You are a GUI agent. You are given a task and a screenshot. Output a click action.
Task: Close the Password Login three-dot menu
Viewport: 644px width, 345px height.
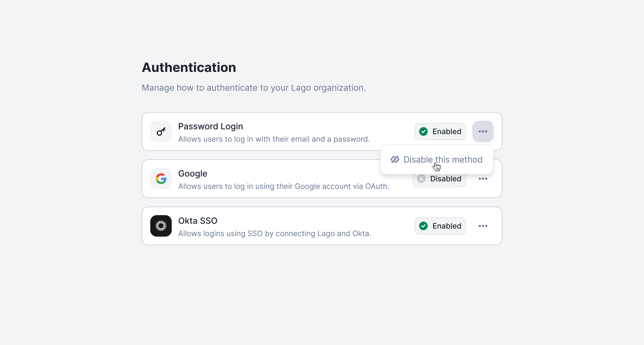coord(483,131)
